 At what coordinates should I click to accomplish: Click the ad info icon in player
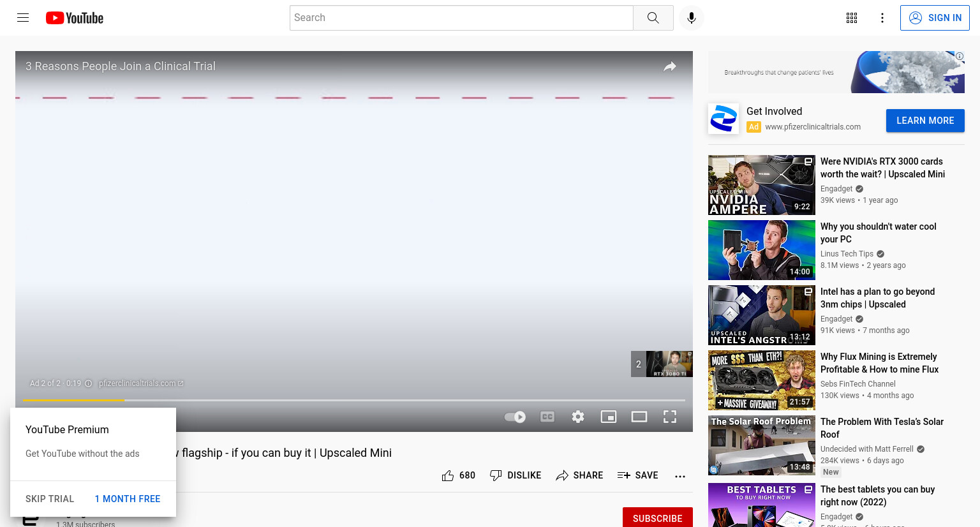pyautogui.click(x=89, y=383)
